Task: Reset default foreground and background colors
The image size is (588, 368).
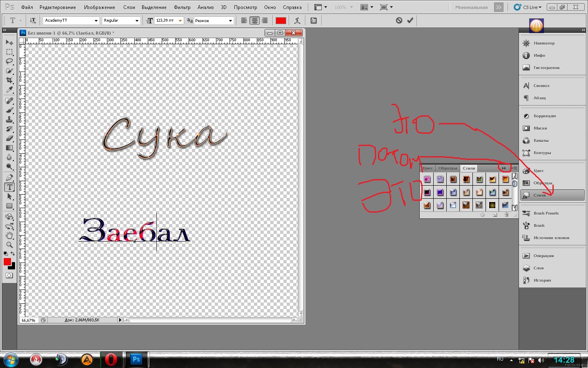Action: (x=5, y=254)
